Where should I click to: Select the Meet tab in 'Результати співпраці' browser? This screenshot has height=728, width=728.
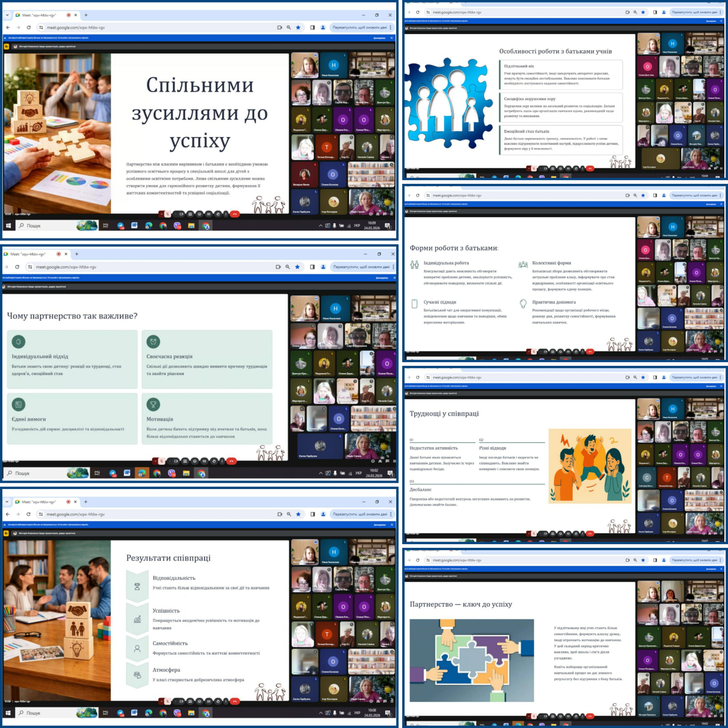tap(39, 502)
